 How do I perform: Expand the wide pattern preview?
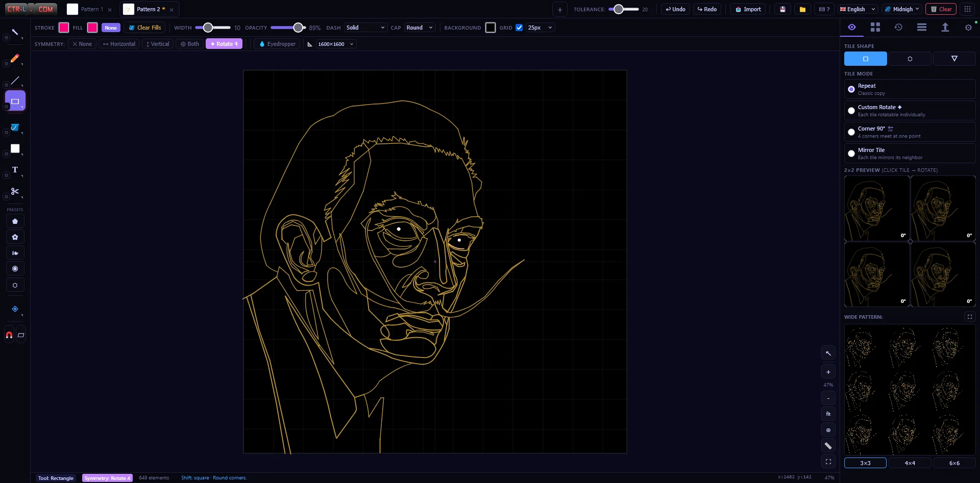coord(970,317)
